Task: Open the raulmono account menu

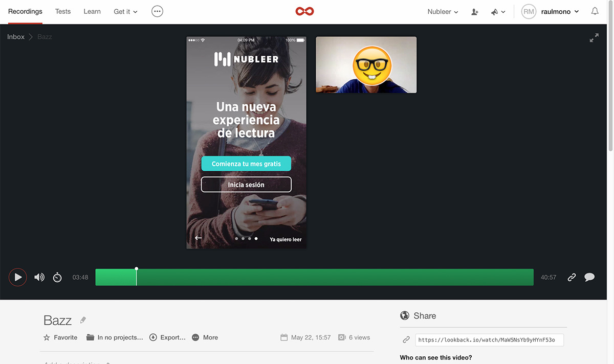Action: tap(550, 12)
